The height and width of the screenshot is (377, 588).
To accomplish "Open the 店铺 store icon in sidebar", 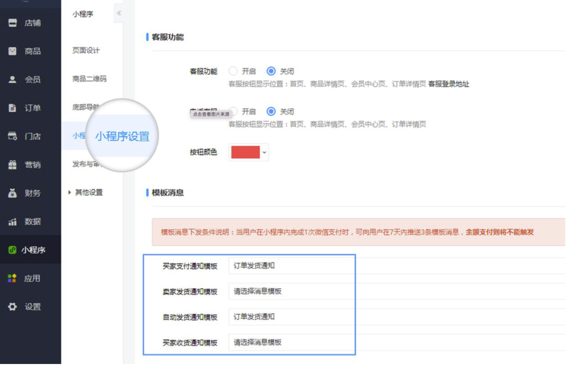I will click(x=13, y=23).
